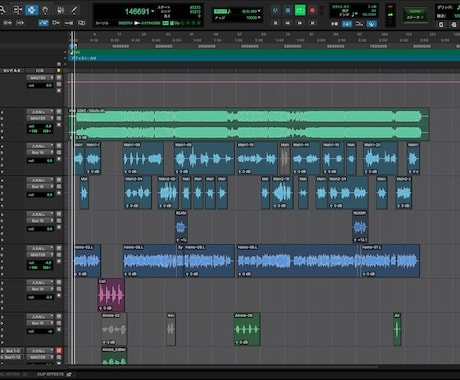
Task: Select the Scrubber speaker tool
Action: [60, 10]
